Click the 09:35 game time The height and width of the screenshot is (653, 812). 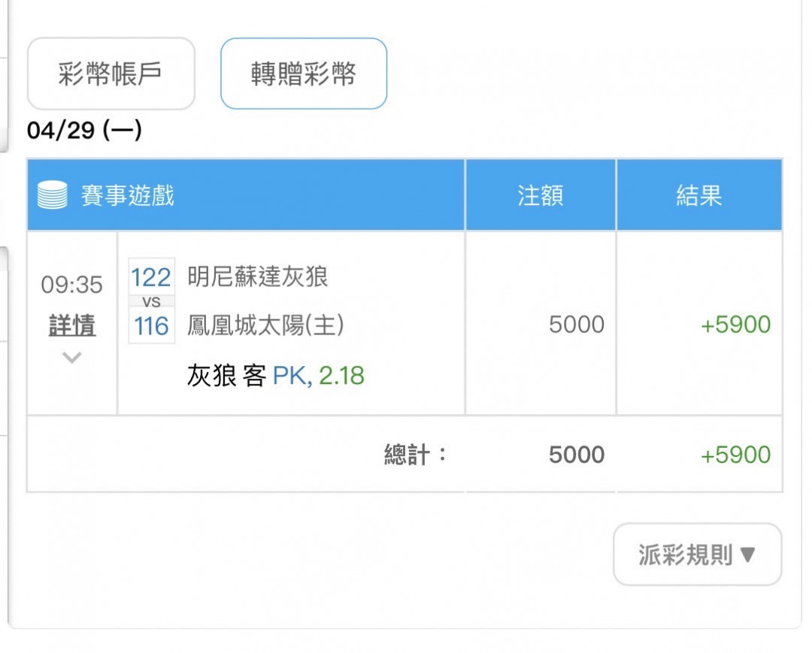click(x=71, y=285)
